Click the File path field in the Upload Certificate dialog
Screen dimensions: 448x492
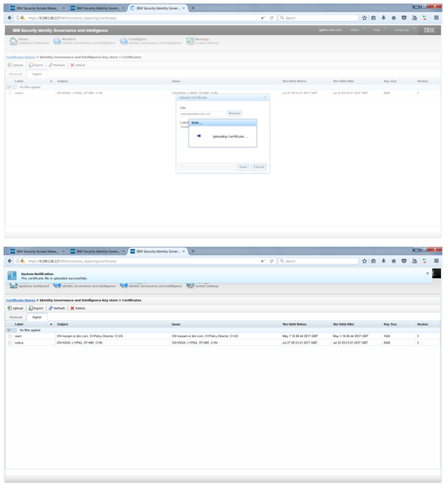[x=203, y=115]
